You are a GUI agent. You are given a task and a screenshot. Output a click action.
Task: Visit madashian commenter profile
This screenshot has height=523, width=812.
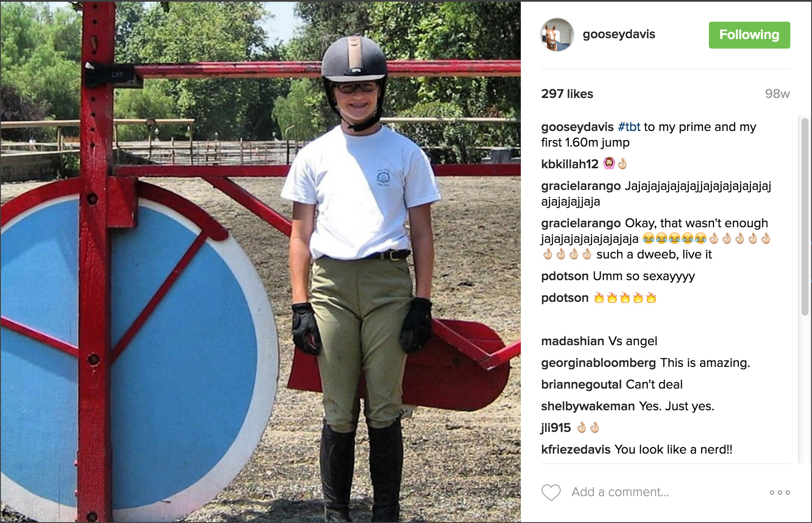(567, 341)
